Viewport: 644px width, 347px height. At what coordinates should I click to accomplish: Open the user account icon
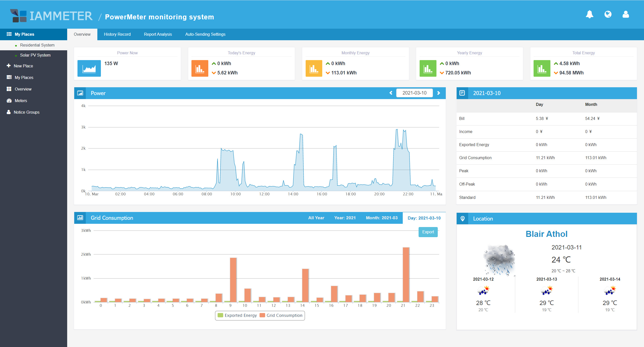[x=626, y=15]
